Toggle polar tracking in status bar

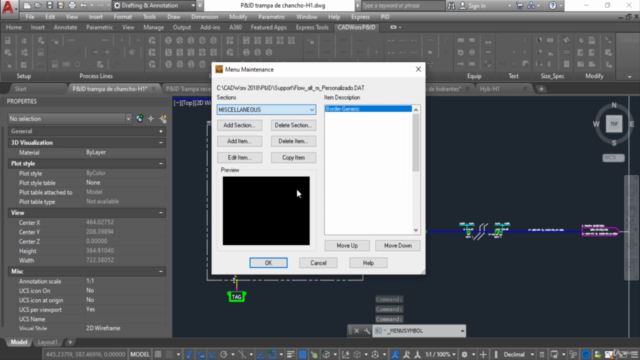224,354
